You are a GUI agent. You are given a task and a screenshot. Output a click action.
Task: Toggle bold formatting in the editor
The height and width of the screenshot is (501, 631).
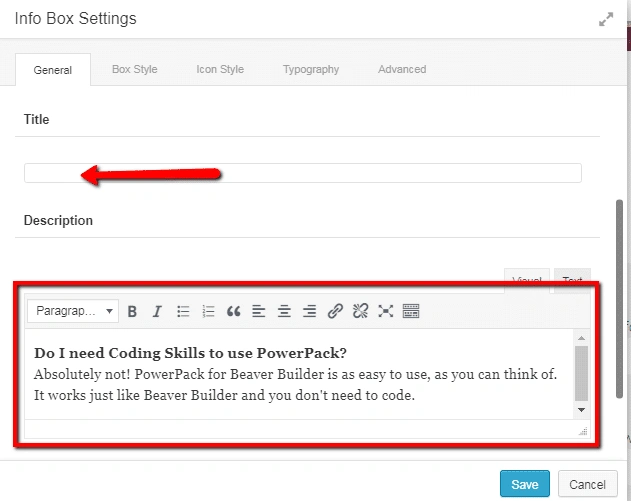pyautogui.click(x=132, y=312)
